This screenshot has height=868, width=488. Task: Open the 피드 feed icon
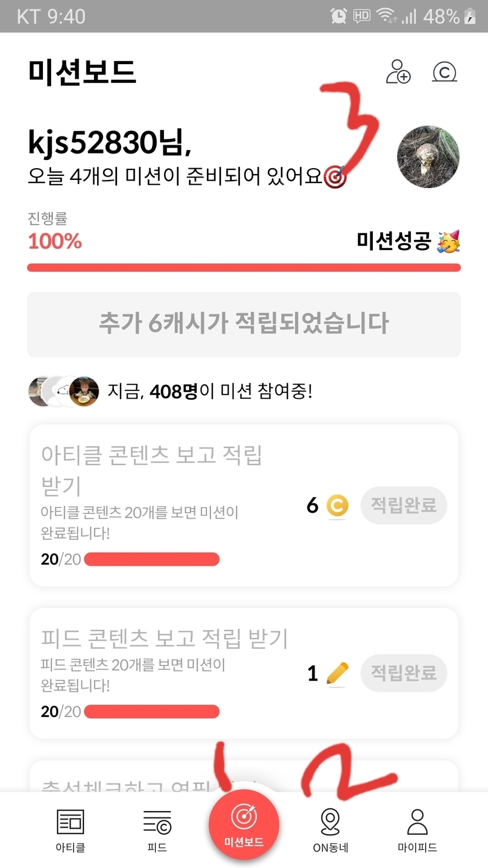click(x=157, y=822)
